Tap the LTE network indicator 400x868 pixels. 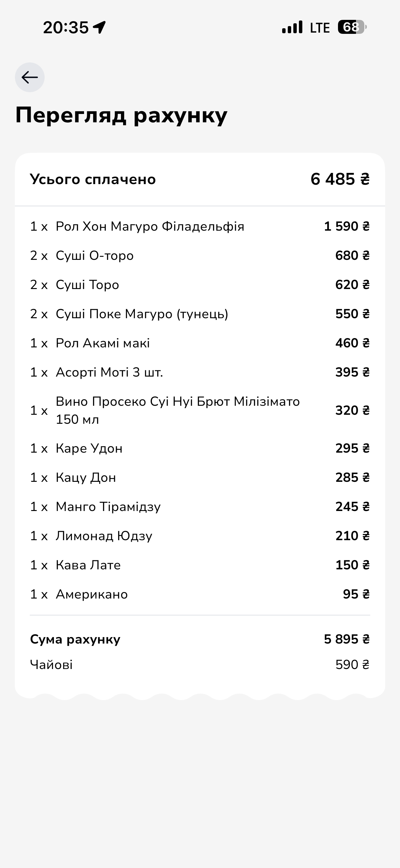320,28
